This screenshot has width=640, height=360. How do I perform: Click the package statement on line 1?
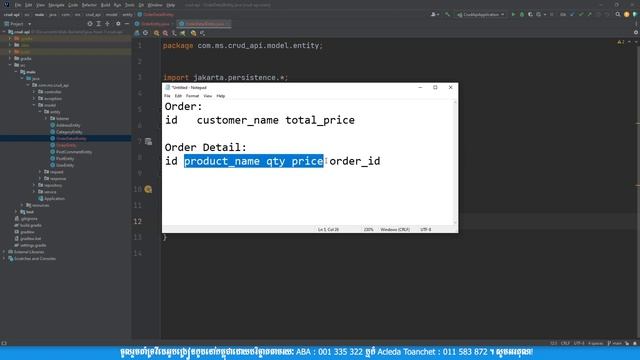(243, 45)
